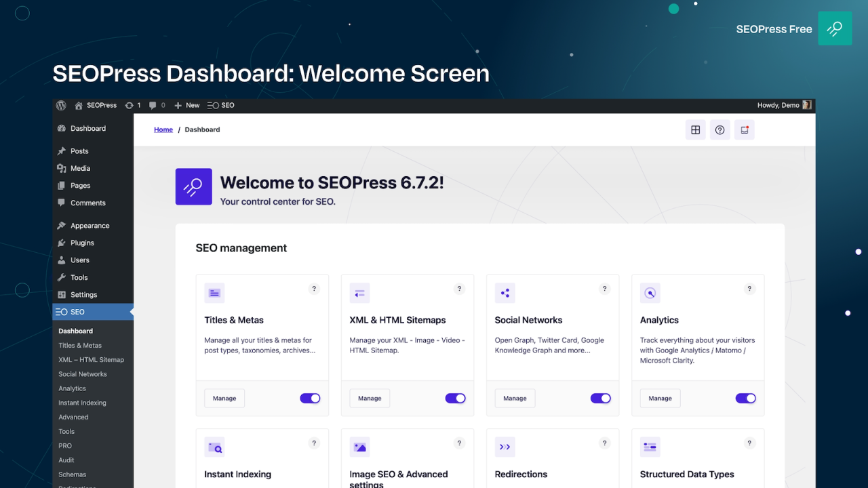868x488 pixels.
Task: Open help tooltip on Social Networks card
Action: point(604,289)
